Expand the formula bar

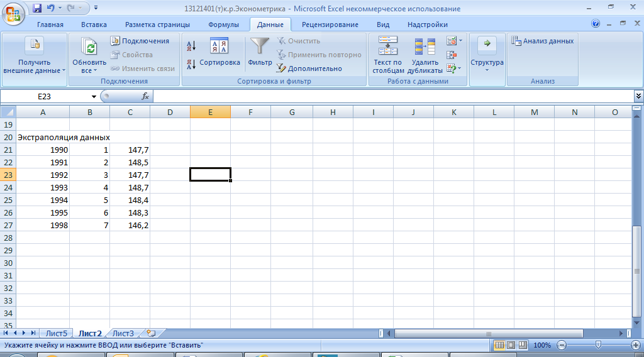[x=639, y=96]
